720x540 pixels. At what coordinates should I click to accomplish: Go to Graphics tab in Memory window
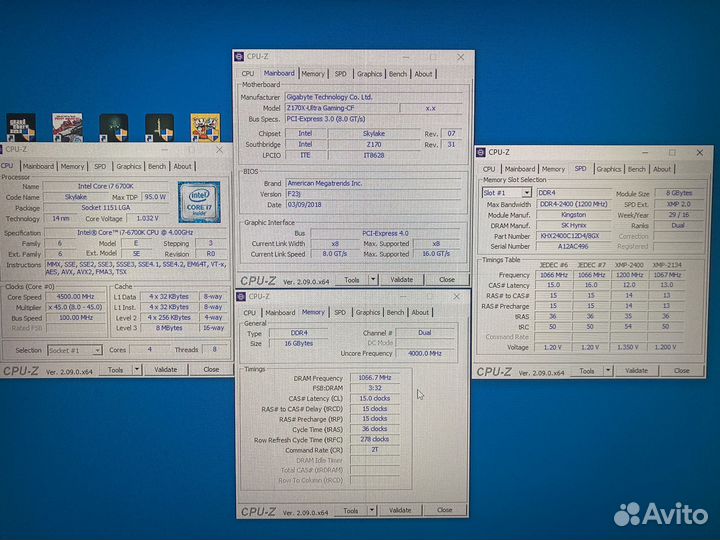click(x=368, y=312)
